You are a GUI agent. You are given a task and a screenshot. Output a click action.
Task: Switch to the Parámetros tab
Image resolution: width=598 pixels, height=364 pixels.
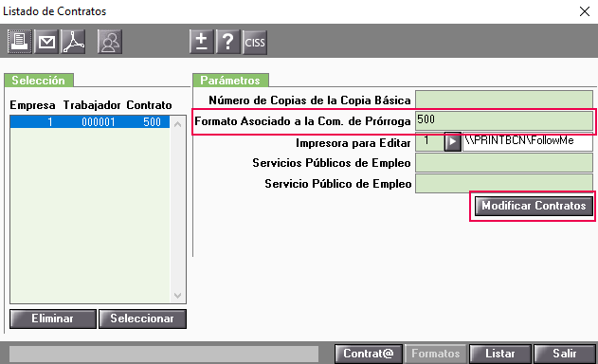(x=230, y=81)
